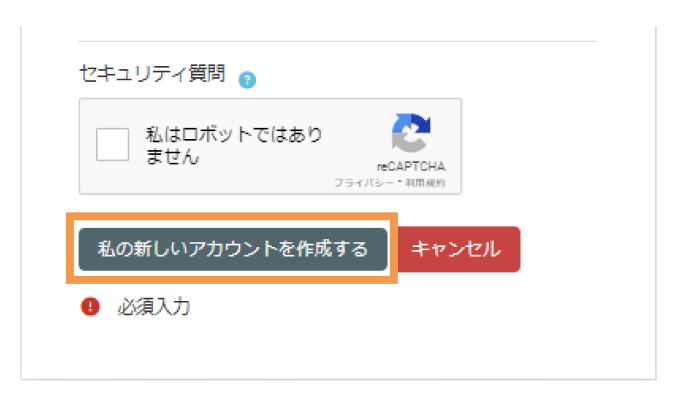
Task: Click 私の新しいアカウントを作成する button
Action: (233, 249)
